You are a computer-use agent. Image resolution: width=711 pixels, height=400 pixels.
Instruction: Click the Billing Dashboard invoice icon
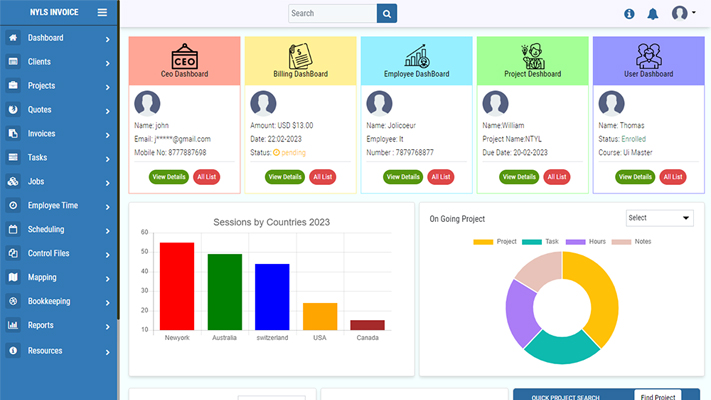[x=300, y=56]
